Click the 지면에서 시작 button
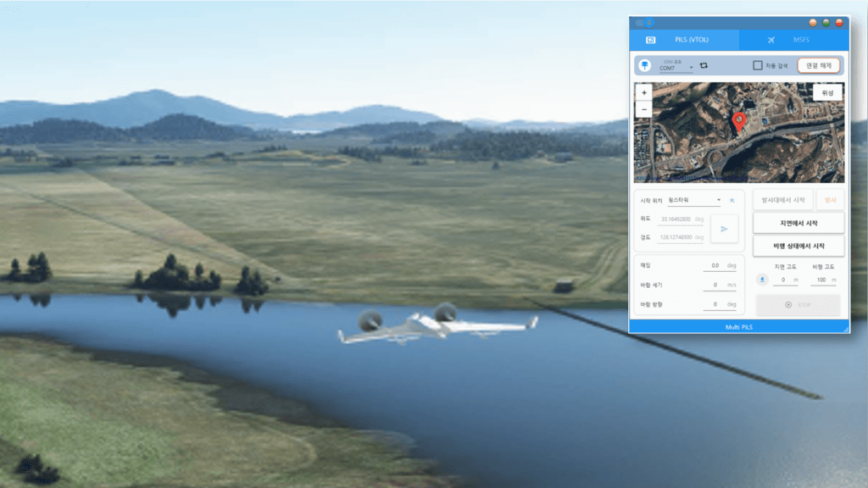Viewport: 868px width, 488px height. point(798,223)
